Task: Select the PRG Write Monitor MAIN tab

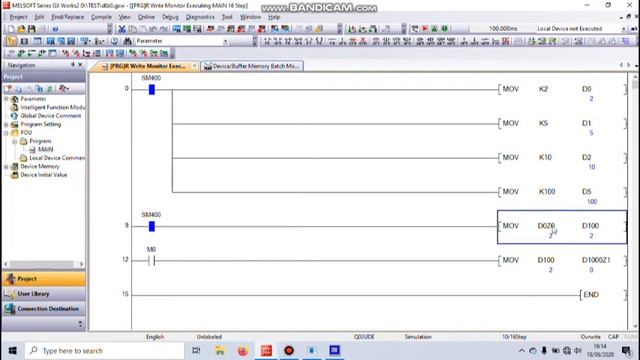Action: pos(144,66)
